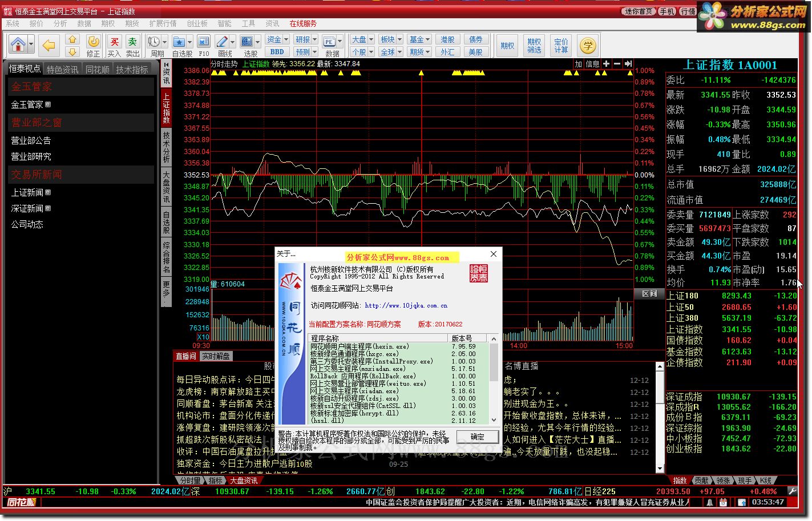Click the news panel scroll down arrow

pos(660,469)
